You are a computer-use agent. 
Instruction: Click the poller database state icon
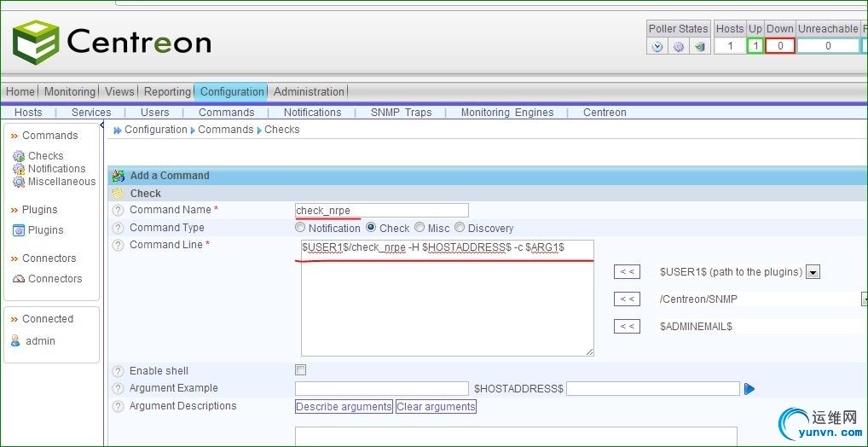(700, 47)
